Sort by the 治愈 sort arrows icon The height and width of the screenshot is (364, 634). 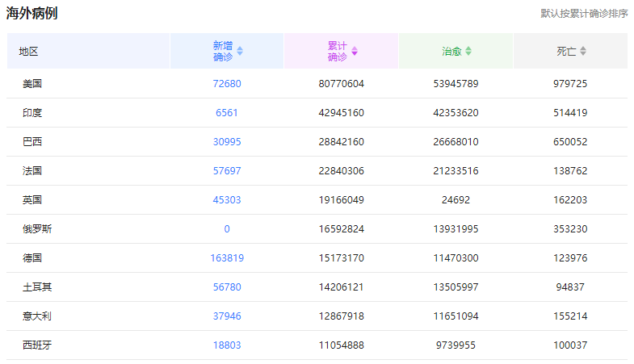[468, 51]
